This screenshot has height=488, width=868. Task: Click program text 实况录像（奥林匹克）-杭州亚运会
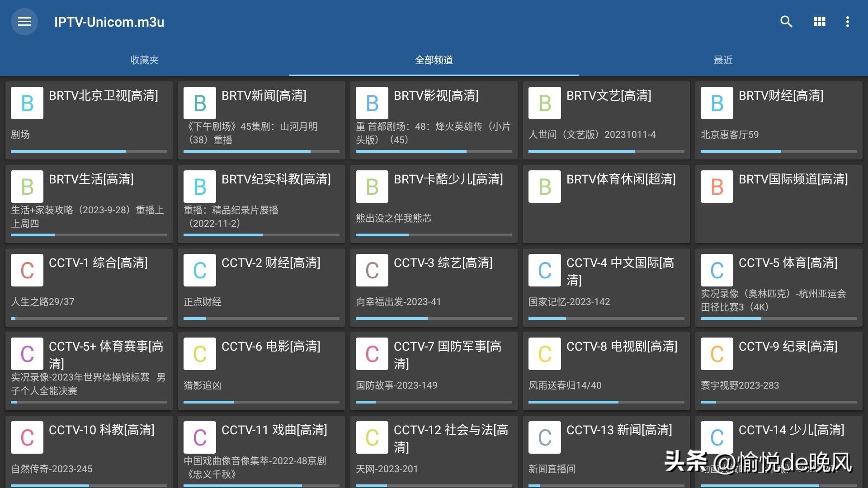click(774, 294)
